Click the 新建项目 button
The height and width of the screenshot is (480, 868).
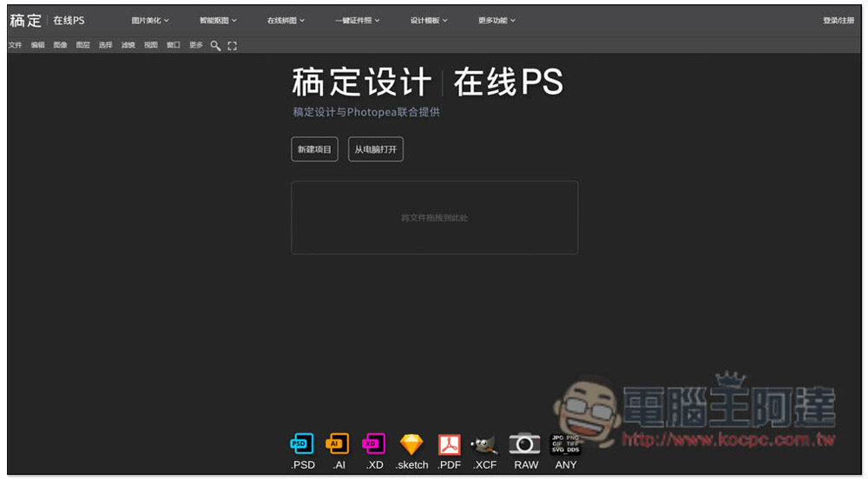(x=314, y=149)
